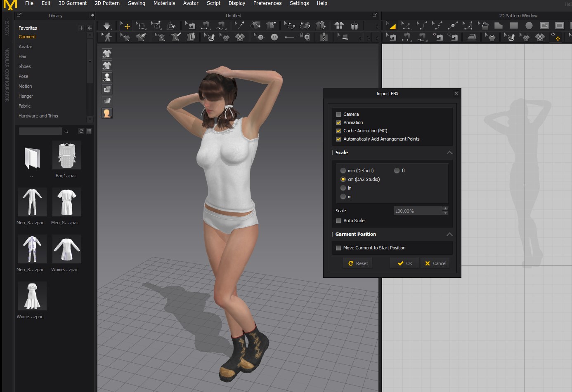Select the mm (Default) scale unit
Screen dimensions: 572x392
pyautogui.click(x=343, y=171)
